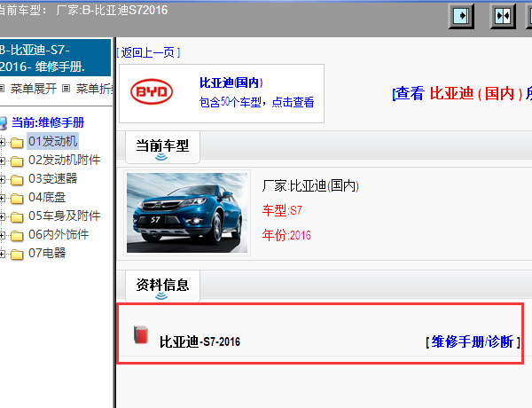Click the 06内外饰件 folder icon

17,236
